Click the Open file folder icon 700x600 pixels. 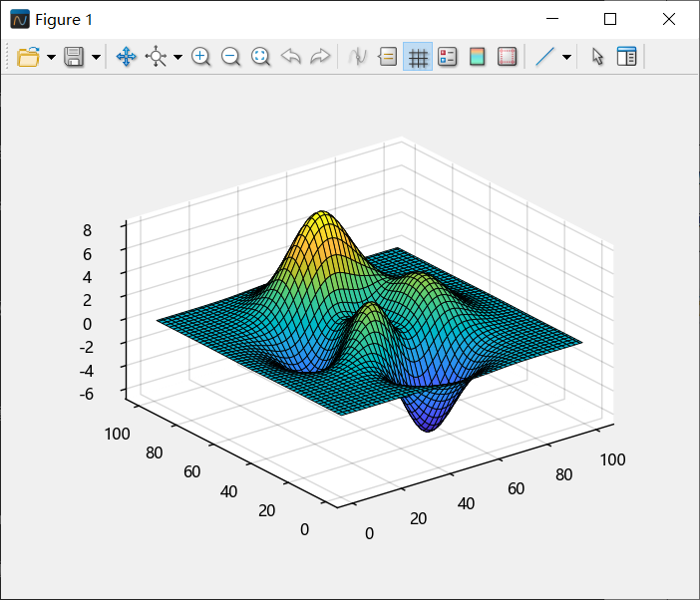pos(28,57)
